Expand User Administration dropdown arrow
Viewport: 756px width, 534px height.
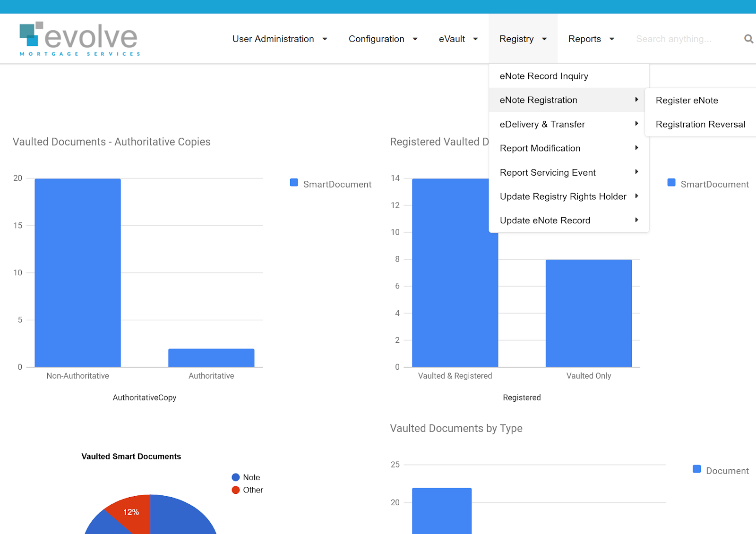[325, 39]
